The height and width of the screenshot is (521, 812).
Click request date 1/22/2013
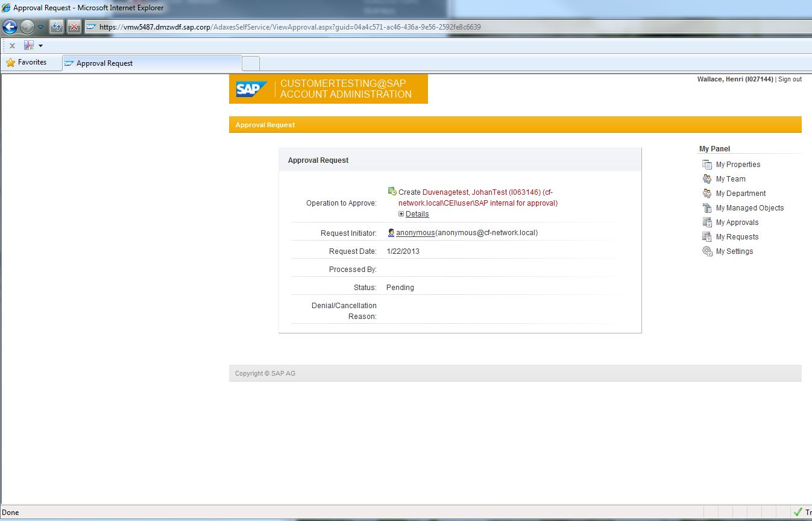(403, 251)
